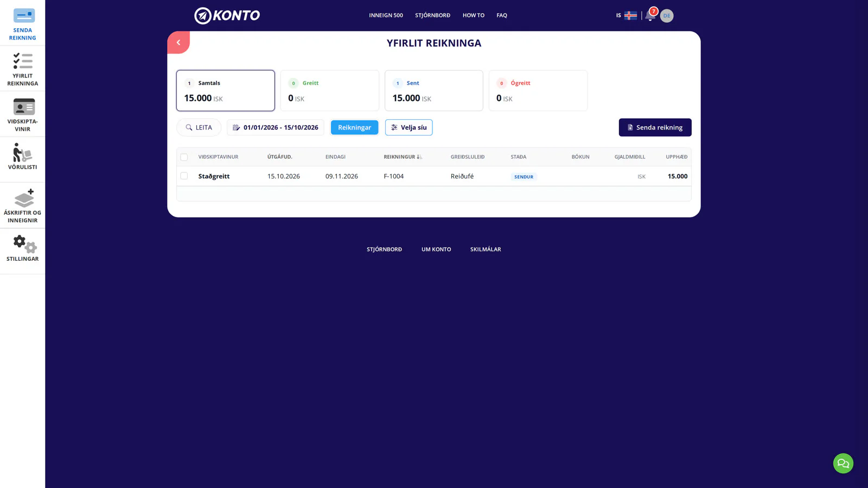Image resolution: width=868 pixels, height=488 pixels.
Task: Click the Sendur status badge
Action: (524, 177)
